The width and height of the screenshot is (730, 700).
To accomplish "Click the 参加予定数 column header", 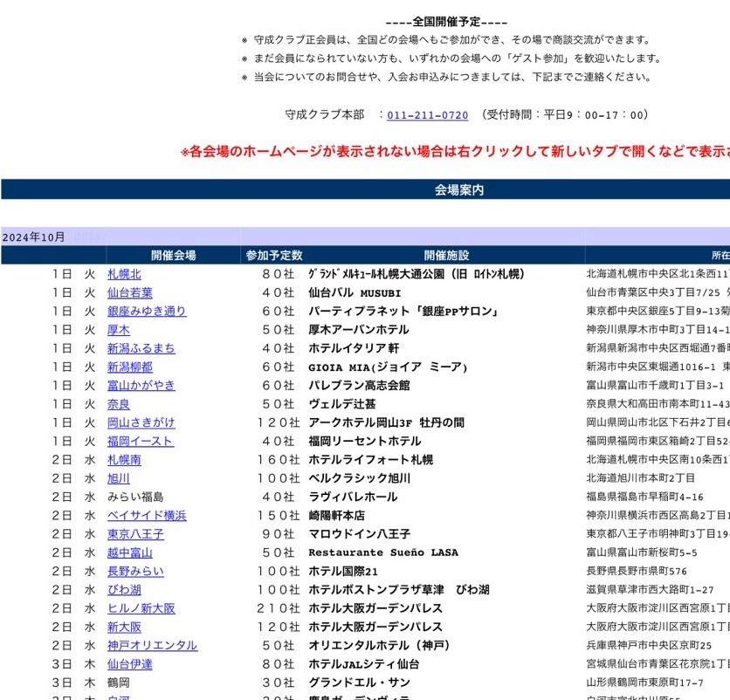I will tap(274, 255).
